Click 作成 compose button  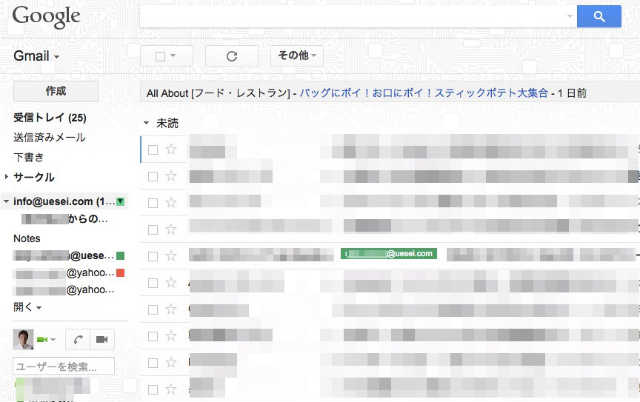click(x=56, y=91)
